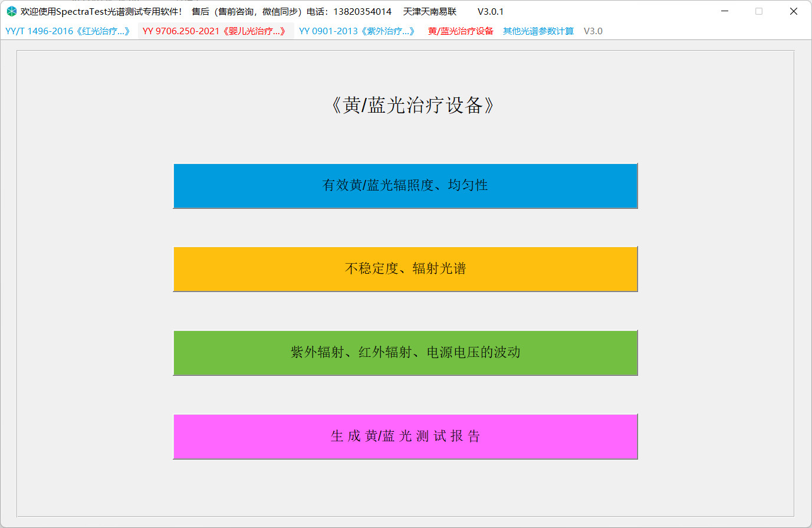Click the 《黄/蓝光治疗设备》 page heading

(x=412, y=106)
